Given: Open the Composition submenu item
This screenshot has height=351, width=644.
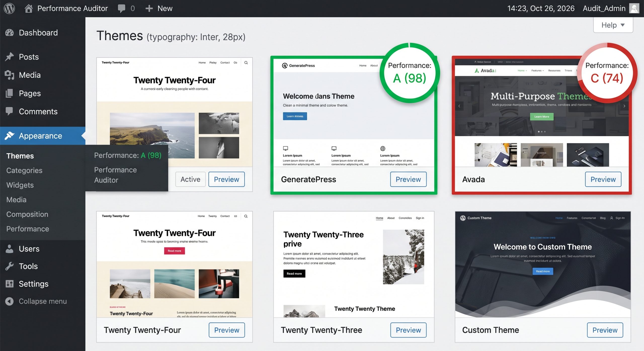Looking at the screenshot, I should tap(27, 214).
